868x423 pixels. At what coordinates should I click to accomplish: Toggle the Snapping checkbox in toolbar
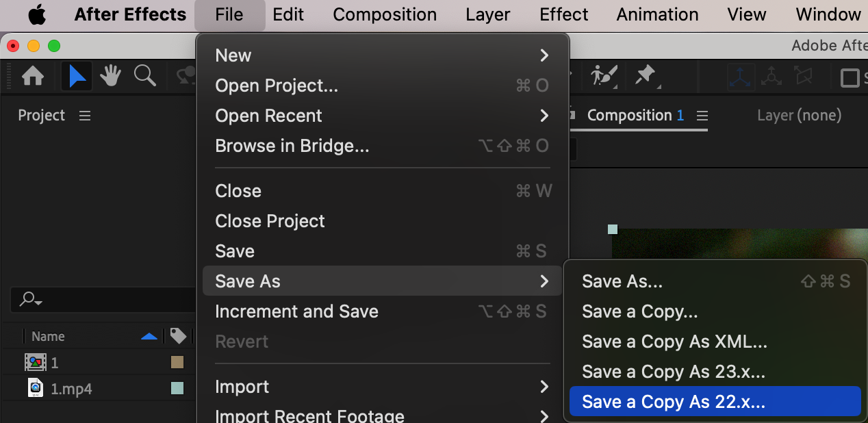pyautogui.click(x=850, y=77)
